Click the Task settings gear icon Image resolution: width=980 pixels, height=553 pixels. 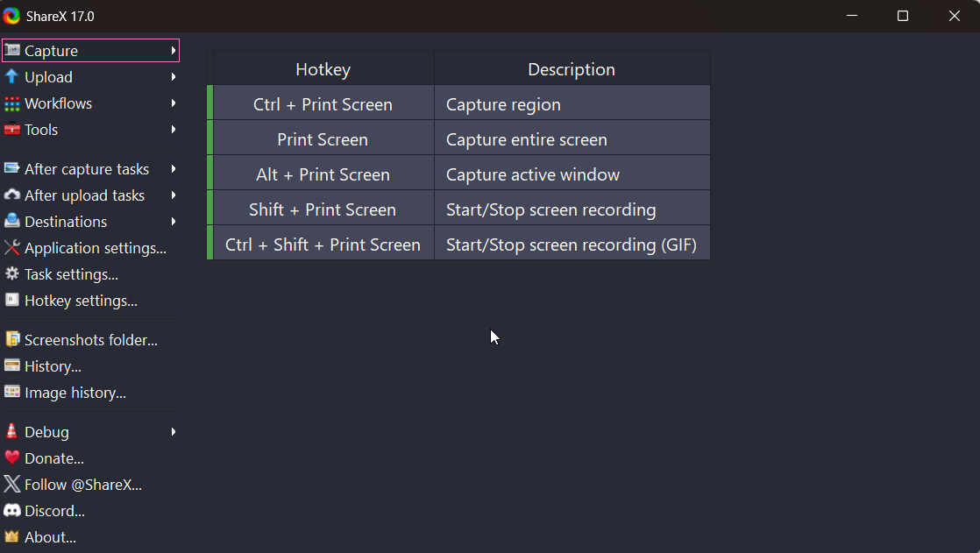click(x=11, y=273)
